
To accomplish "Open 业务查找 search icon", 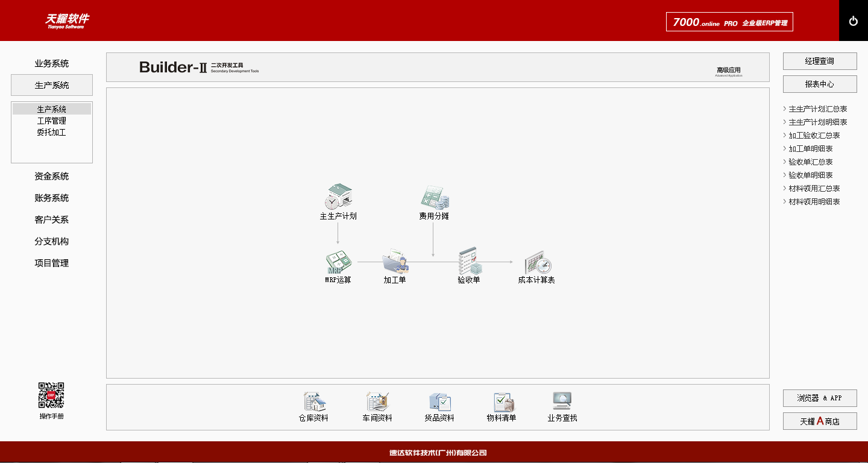I will 562,402.
